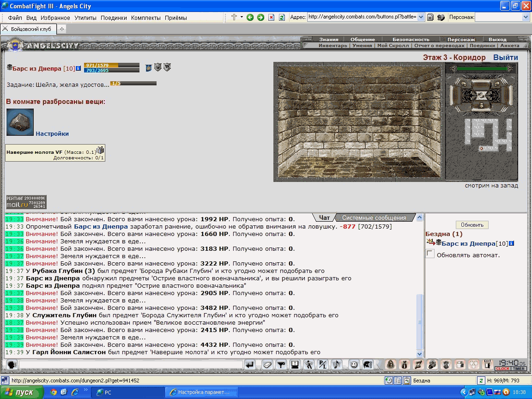Click the Обновить button
This screenshot has width=532, height=399.
tap(472, 224)
